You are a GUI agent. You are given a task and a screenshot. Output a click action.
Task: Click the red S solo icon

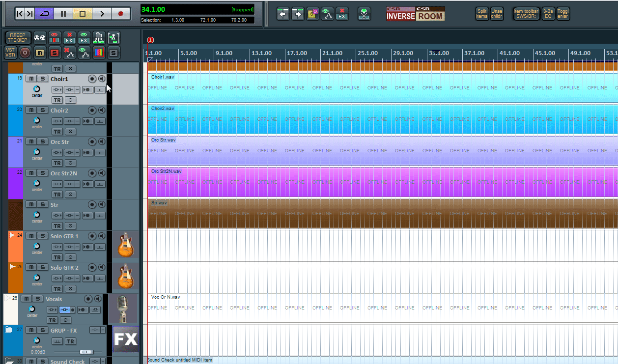[x=55, y=52]
